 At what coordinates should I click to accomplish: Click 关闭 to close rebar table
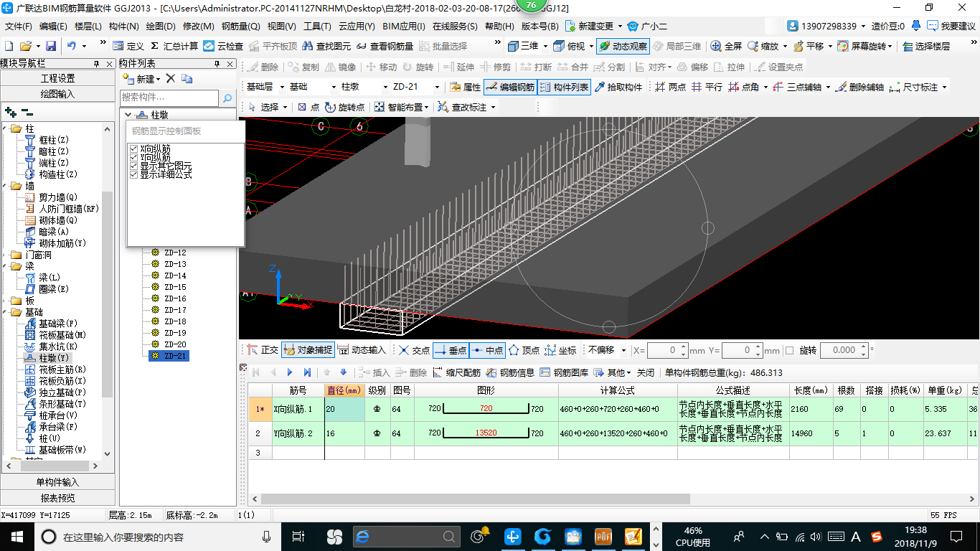(x=646, y=373)
